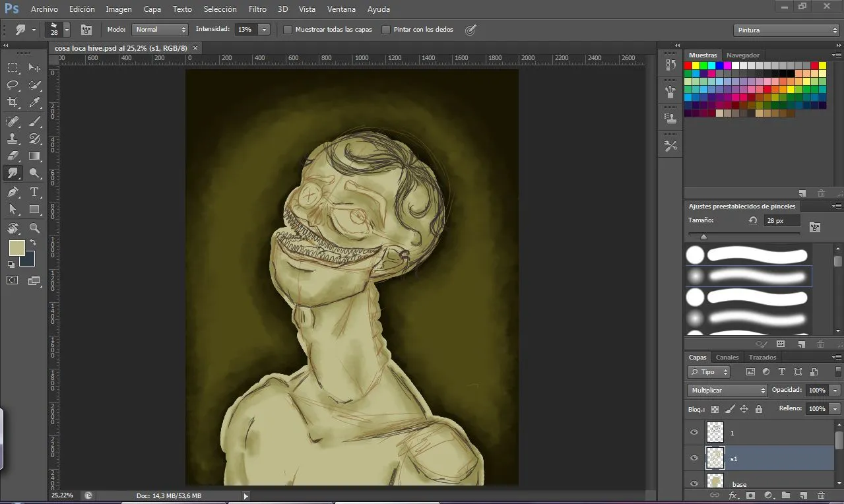The height and width of the screenshot is (504, 844).
Task: Click the background color swatch
Action: pos(29,261)
